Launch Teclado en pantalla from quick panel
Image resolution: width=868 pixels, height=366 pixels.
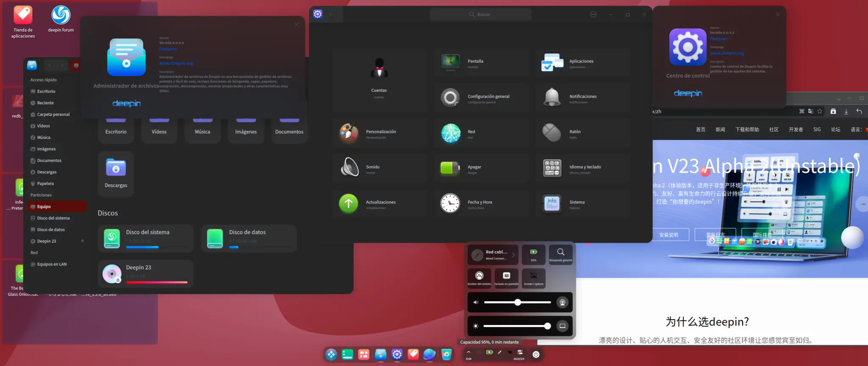point(506,278)
